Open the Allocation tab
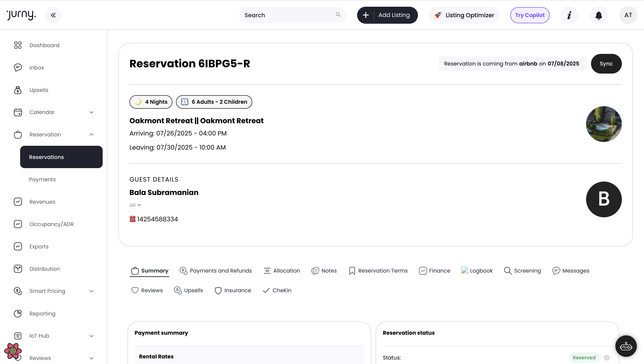 [x=282, y=271]
